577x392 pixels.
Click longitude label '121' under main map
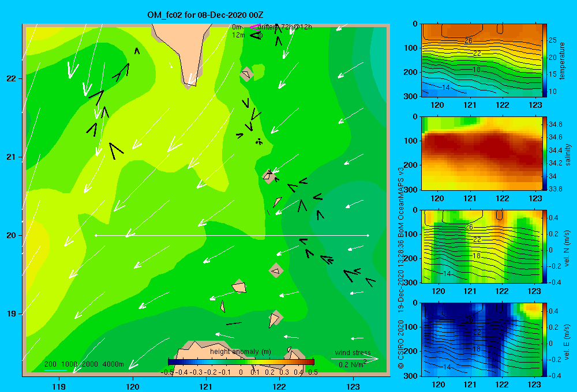pos(206,386)
